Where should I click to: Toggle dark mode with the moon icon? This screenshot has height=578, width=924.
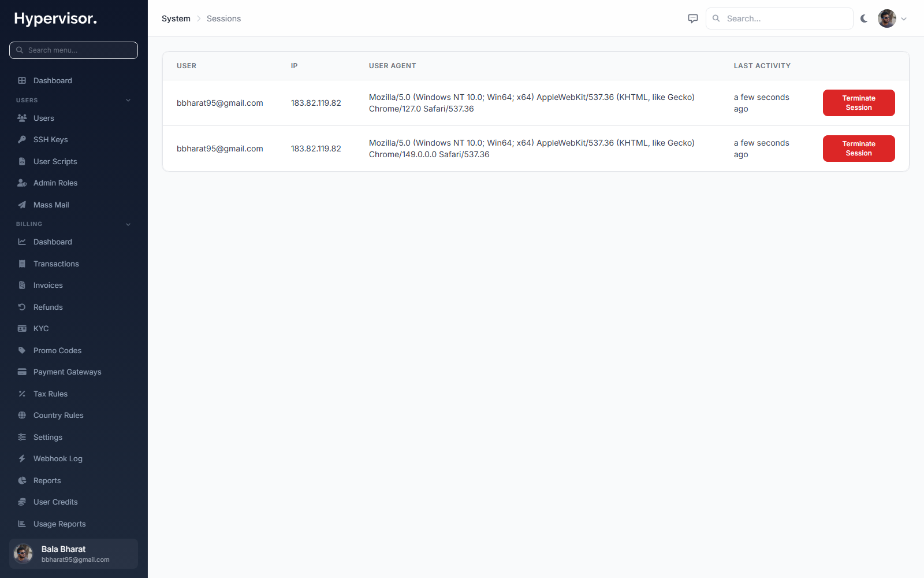[864, 18]
